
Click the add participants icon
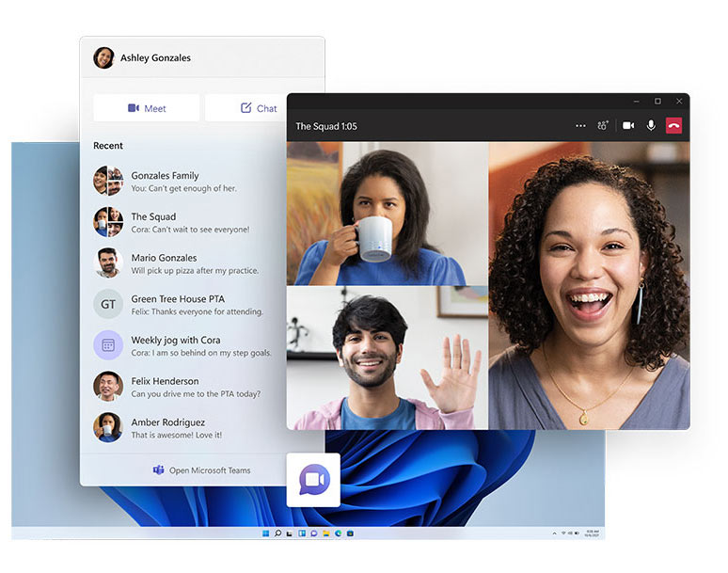click(603, 125)
